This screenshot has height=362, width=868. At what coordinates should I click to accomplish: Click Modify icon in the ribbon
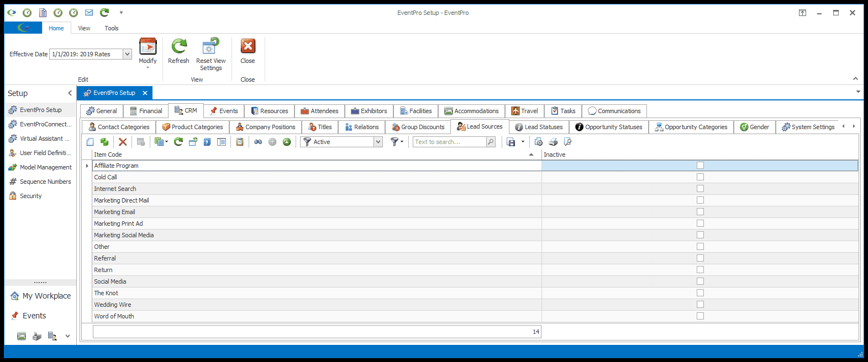click(x=148, y=47)
